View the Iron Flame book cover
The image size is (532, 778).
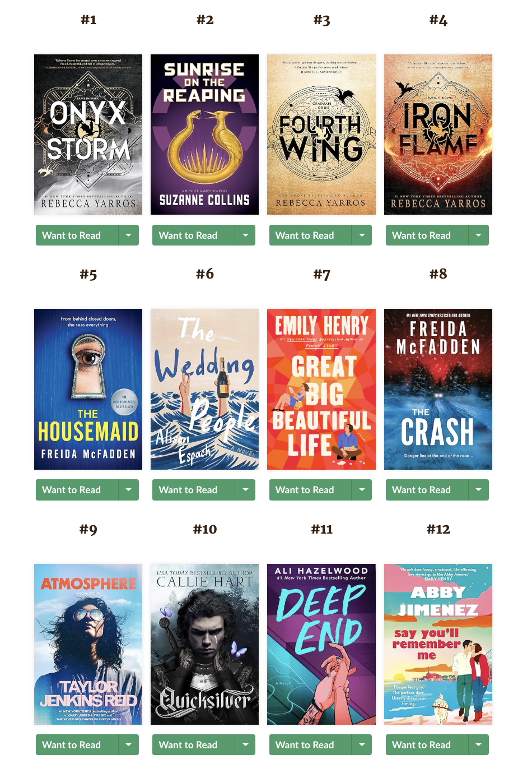[438, 135]
